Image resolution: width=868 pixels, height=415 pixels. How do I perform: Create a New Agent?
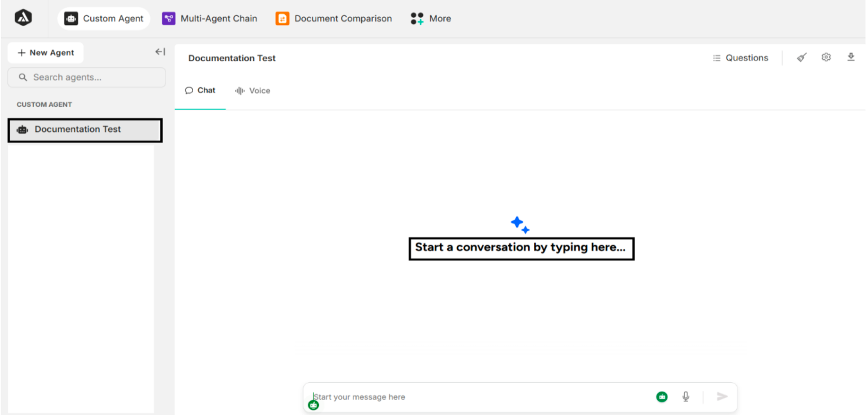46,53
